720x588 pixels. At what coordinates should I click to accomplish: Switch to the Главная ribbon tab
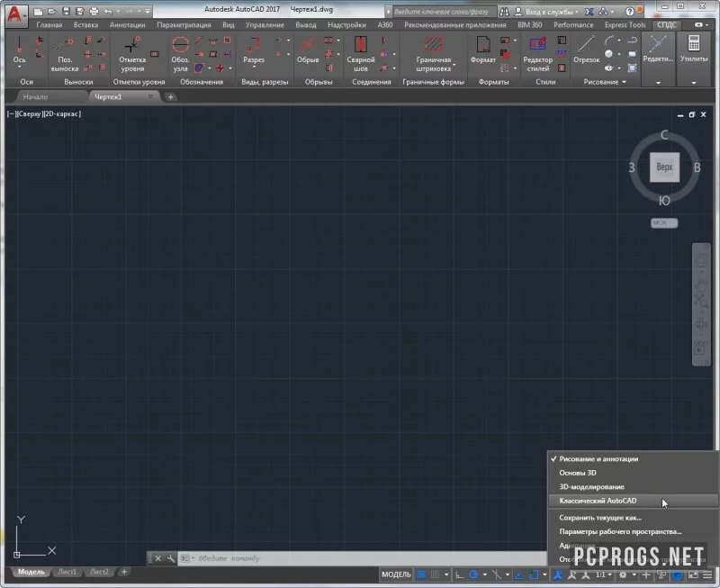tap(49, 25)
